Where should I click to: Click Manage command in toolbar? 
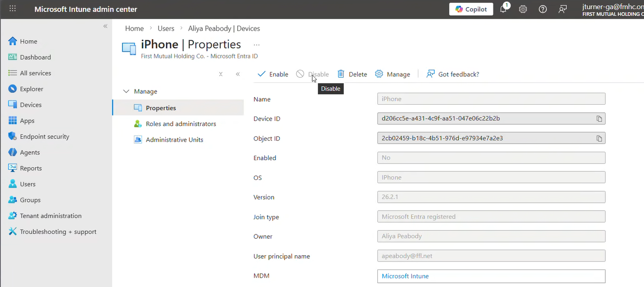(x=393, y=74)
